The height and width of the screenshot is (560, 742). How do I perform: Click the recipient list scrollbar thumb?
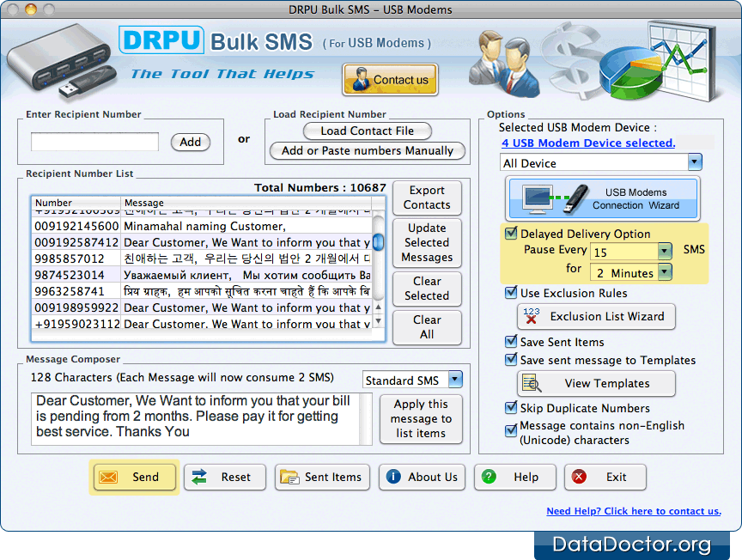[x=378, y=242]
